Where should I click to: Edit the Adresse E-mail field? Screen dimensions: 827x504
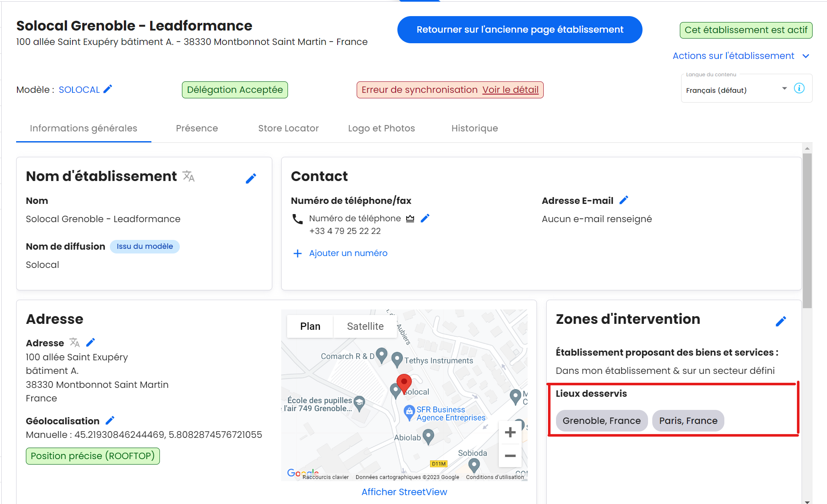click(623, 200)
